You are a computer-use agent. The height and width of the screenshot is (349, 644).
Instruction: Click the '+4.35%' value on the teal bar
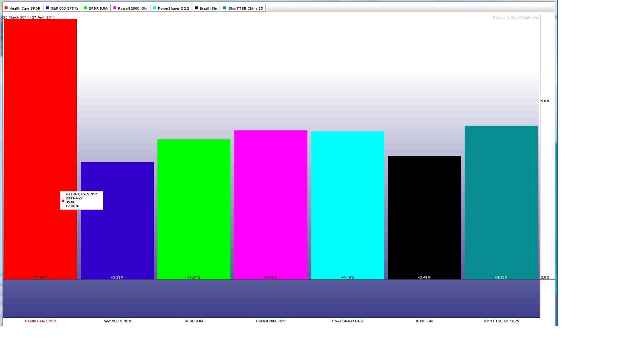pos(501,277)
